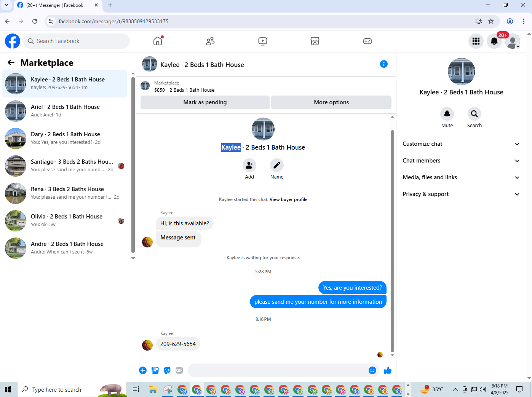Expand the Customize chat section
Viewport: 532px width, 397px height.
[461, 144]
